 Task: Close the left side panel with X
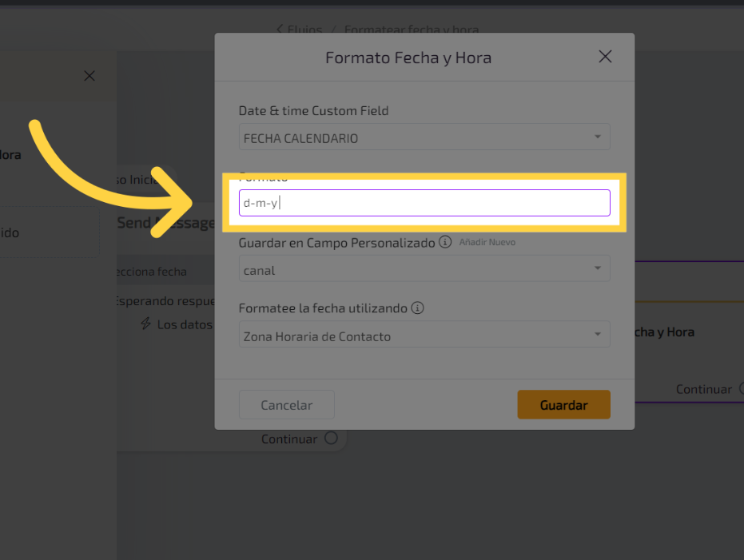(90, 76)
